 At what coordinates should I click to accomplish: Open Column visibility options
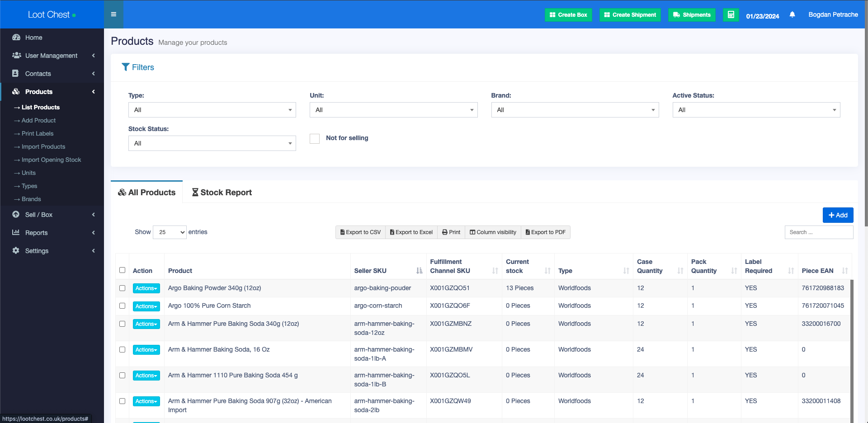[x=493, y=232]
